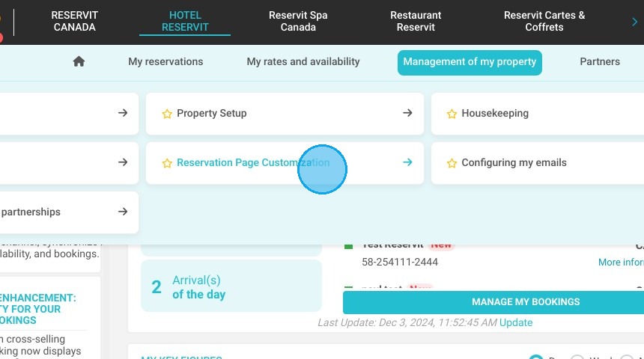
Task: Select booking number 58-254111-2444
Action: pos(400,263)
